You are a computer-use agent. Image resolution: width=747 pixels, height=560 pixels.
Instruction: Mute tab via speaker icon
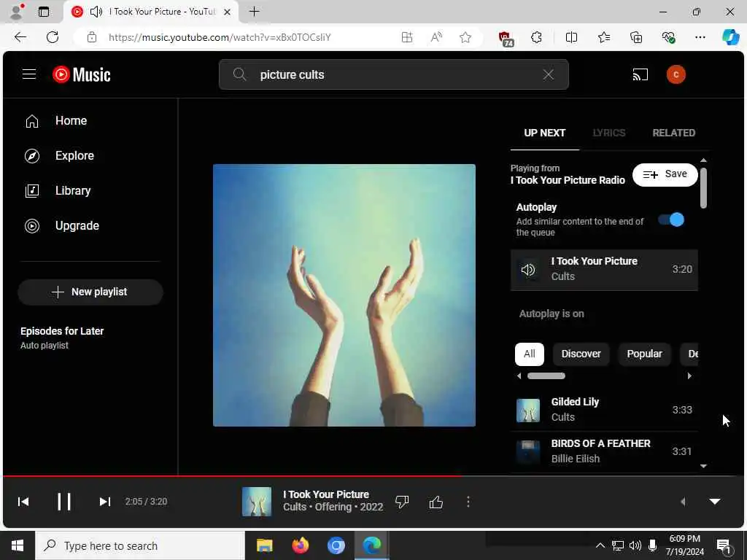(96, 12)
